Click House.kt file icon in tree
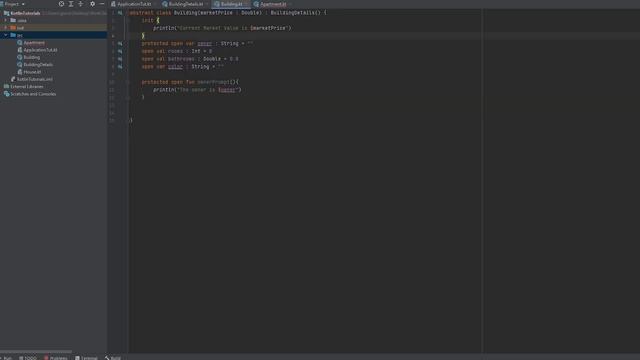Viewport: 640px width, 360px height. pyautogui.click(x=20, y=72)
